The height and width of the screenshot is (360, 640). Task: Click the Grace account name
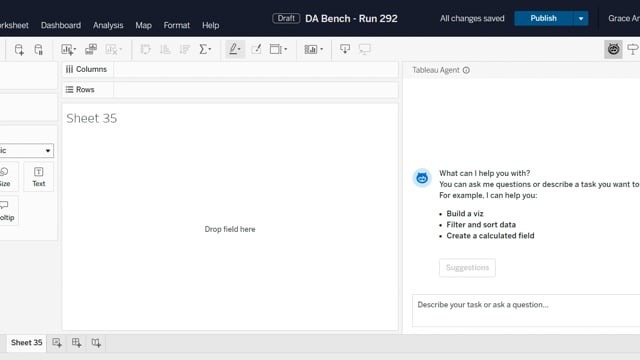pos(624,18)
